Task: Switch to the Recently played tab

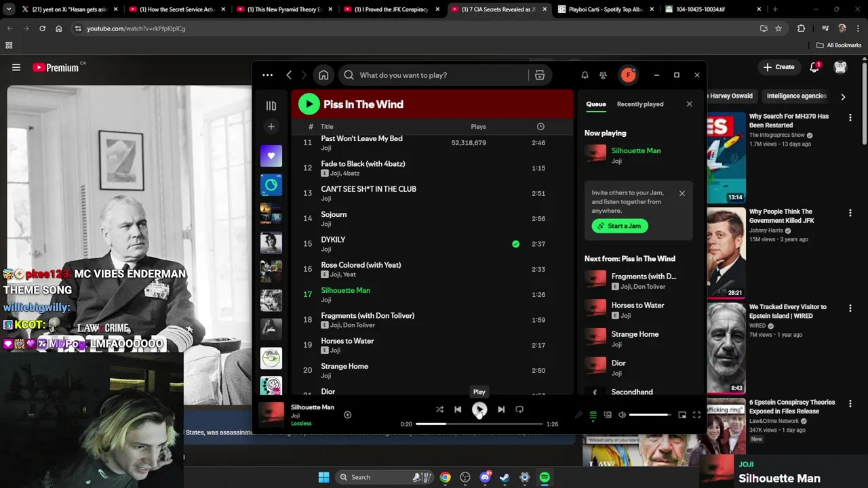Action: [x=640, y=104]
